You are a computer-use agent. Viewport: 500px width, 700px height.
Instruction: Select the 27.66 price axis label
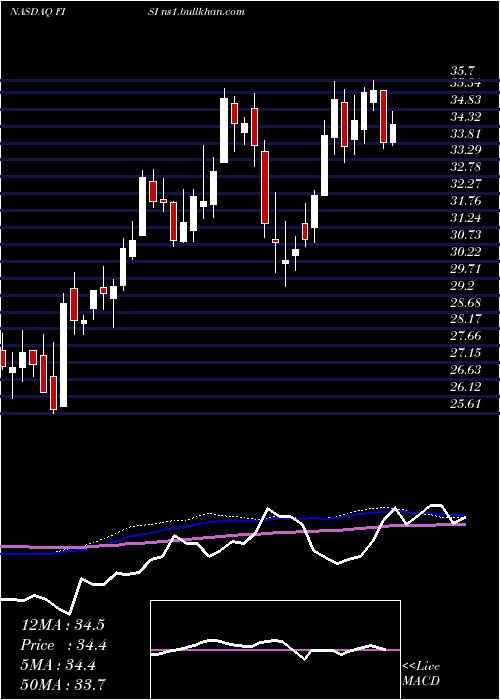[466, 336]
